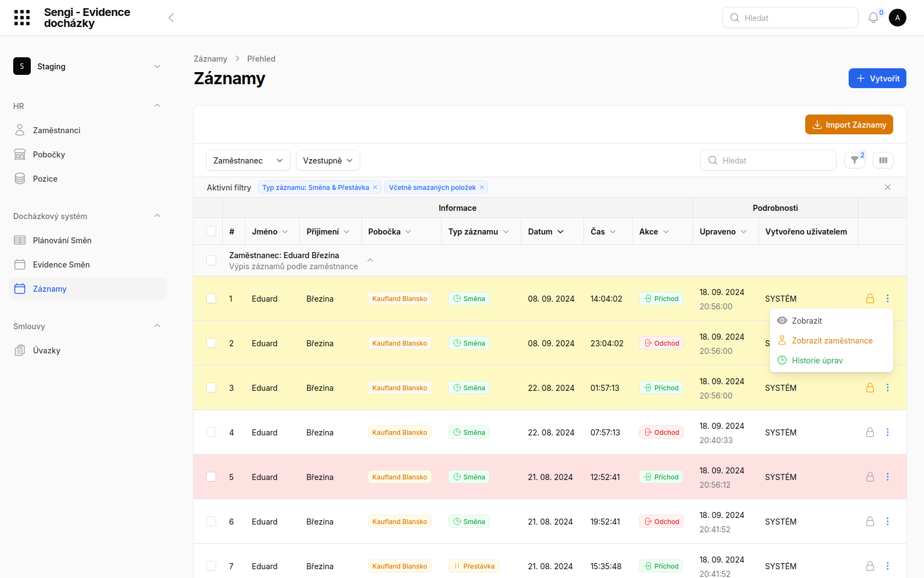
Task: Open Pozice in the sidebar
Action: [88, 178]
